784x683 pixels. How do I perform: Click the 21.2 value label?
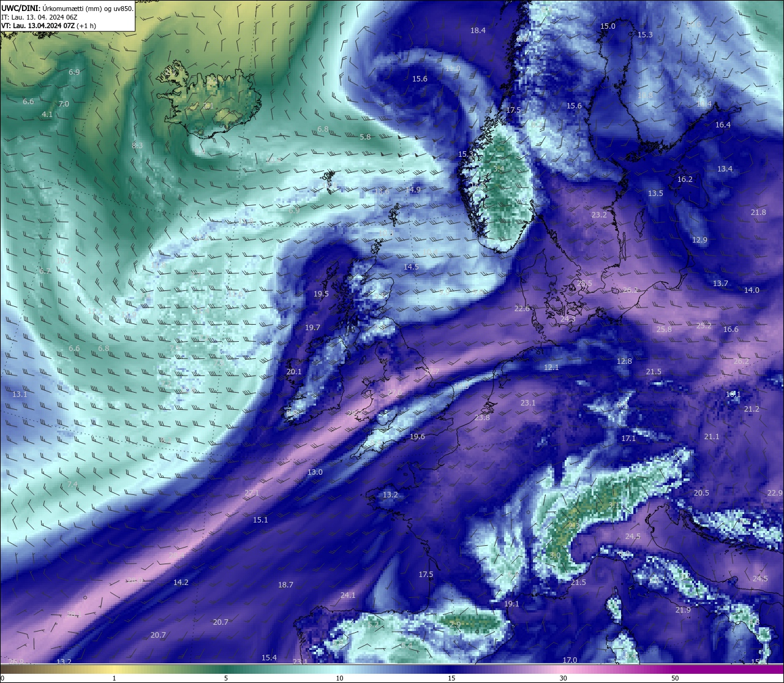(752, 409)
